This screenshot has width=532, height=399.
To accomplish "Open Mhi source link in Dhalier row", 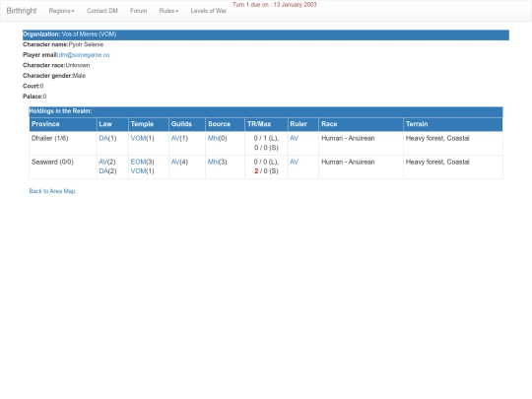I will (x=214, y=139).
